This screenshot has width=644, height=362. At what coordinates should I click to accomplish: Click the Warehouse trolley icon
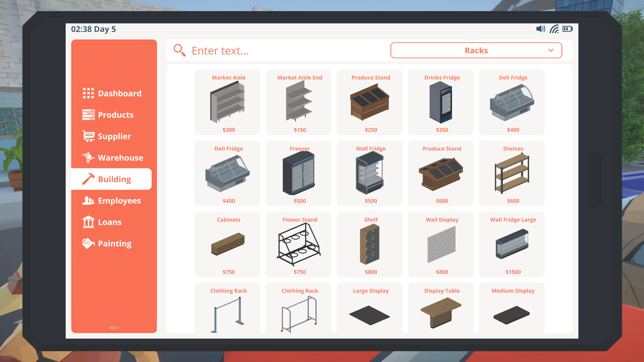coord(88,158)
